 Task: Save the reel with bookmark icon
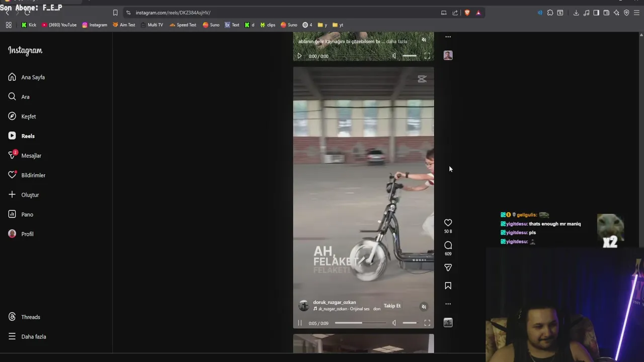tap(448, 286)
